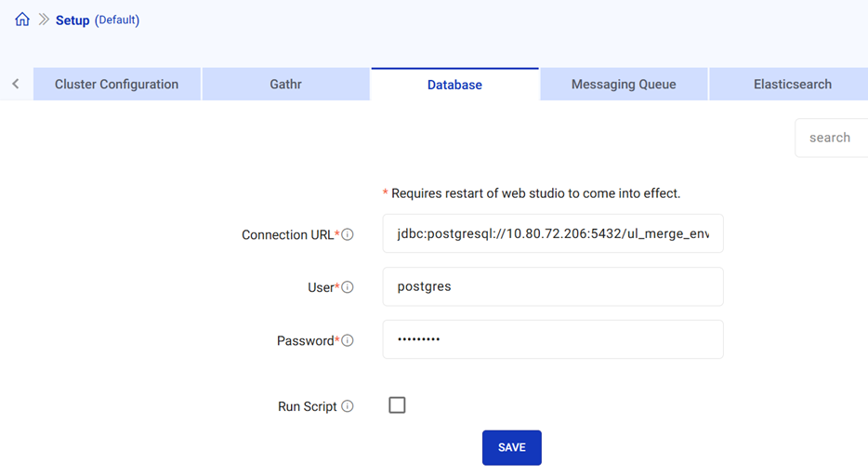
Task: Open the Elasticsearch tab
Action: coord(789,84)
